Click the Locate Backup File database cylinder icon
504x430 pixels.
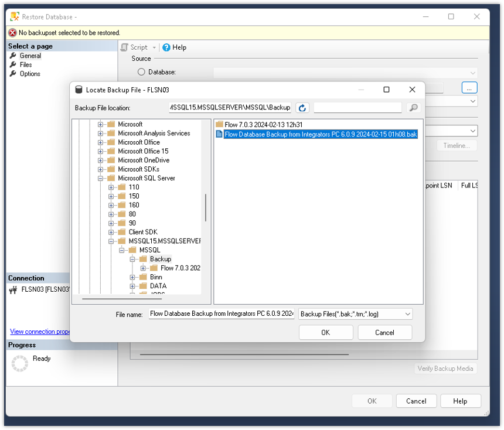pos(79,90)
